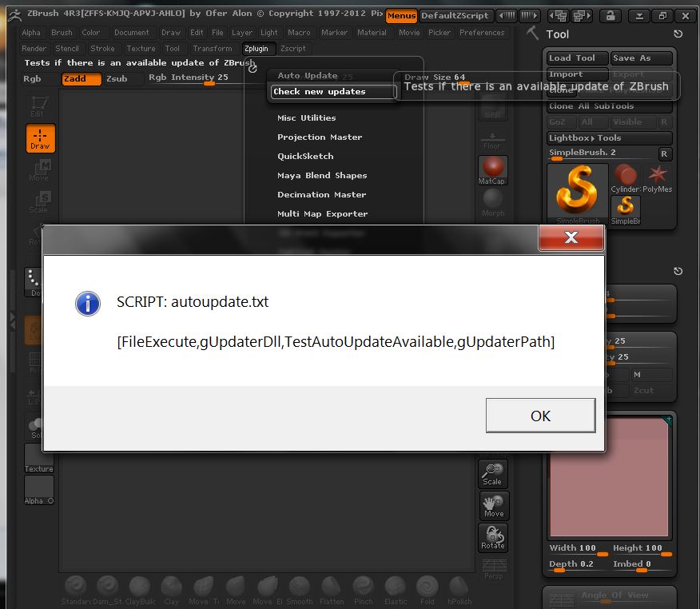Open the Zplugin menu
This screenshot has height=609, width=700.
pyautogui.click(x=257, y=48)
